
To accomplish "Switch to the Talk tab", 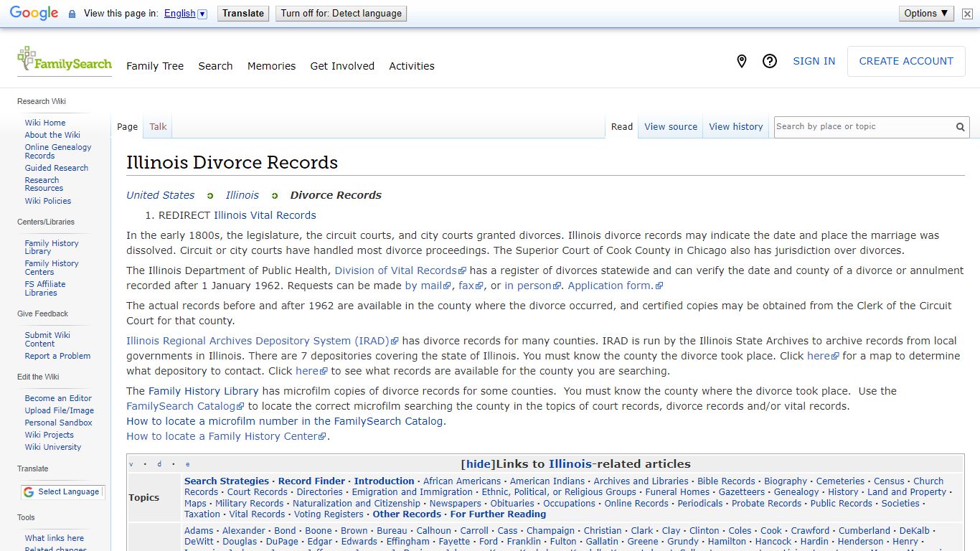I will 158,127.
